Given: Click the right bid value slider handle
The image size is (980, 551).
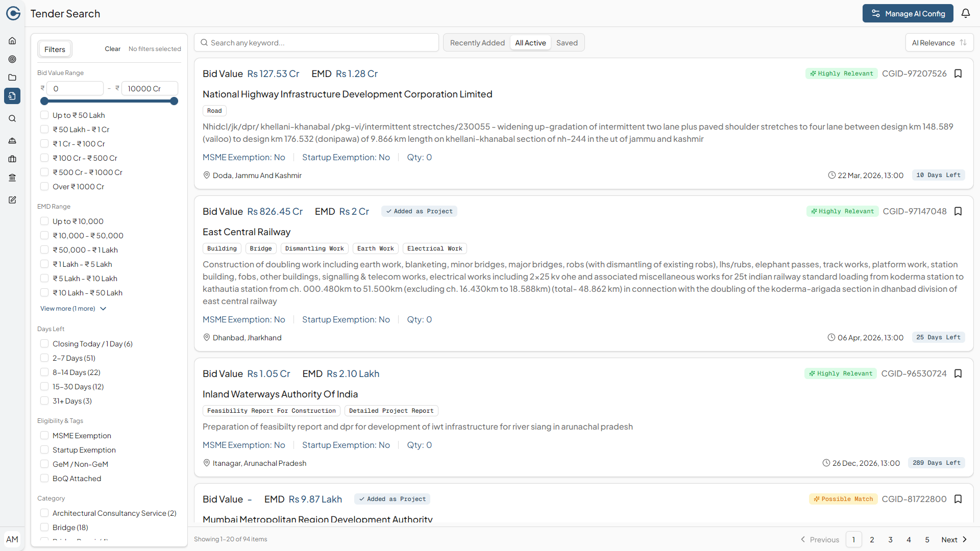Looking at the screenshot, I should click(x=174, y=101).
